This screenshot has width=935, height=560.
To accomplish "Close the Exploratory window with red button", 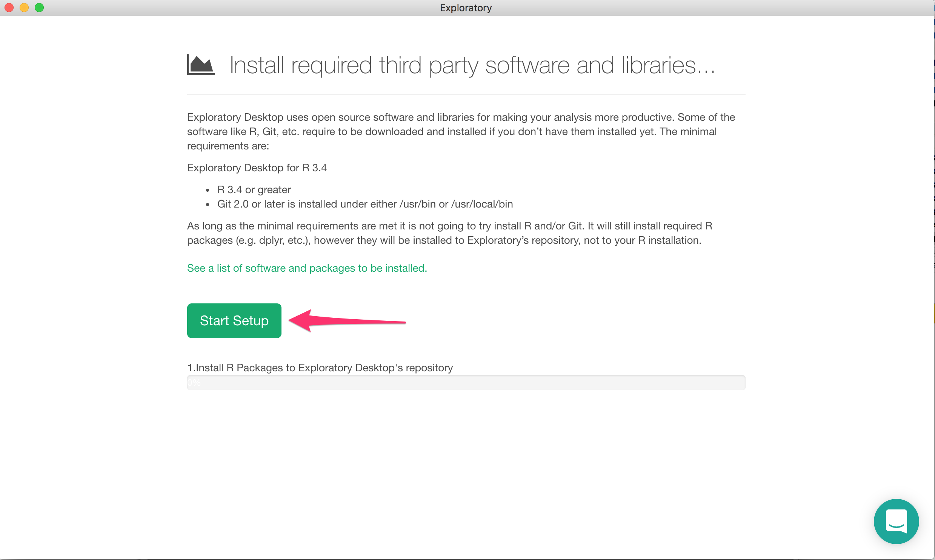I will pyautogui.click(x=9, y=8).
